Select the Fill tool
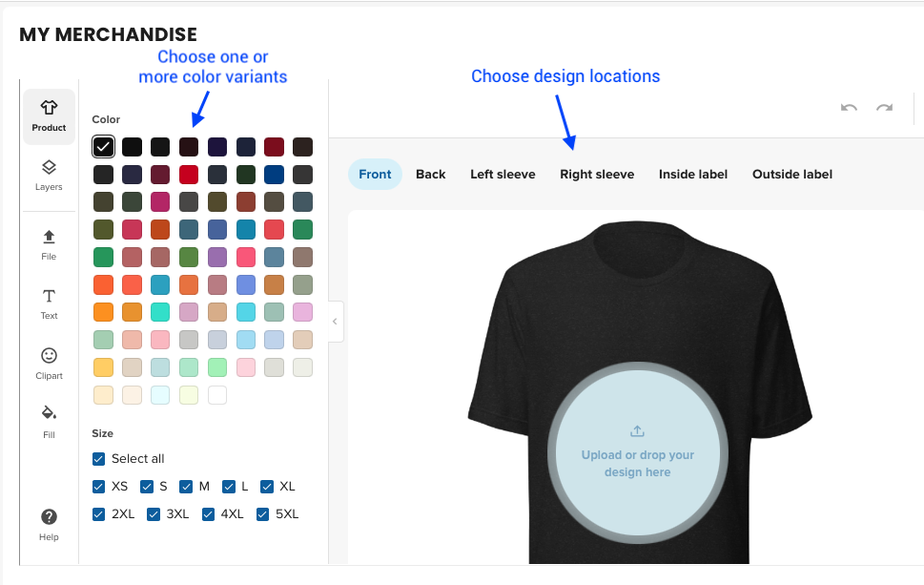 coord(49,423)
